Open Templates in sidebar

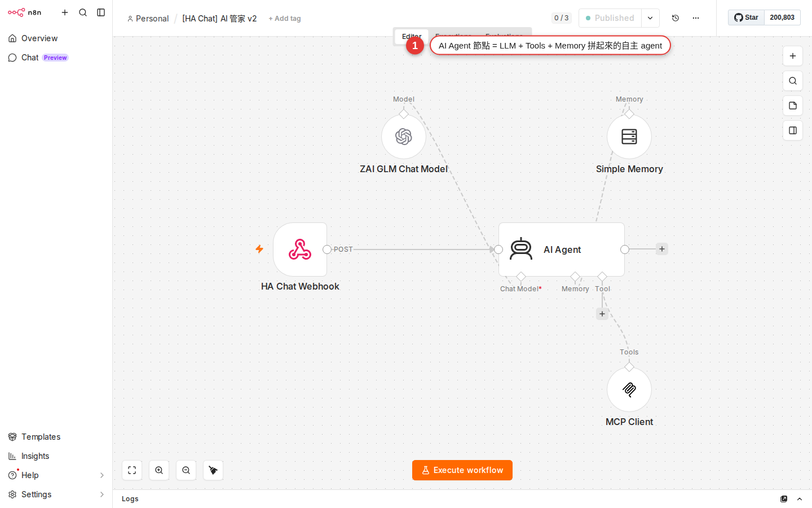(x=56, y=437)
